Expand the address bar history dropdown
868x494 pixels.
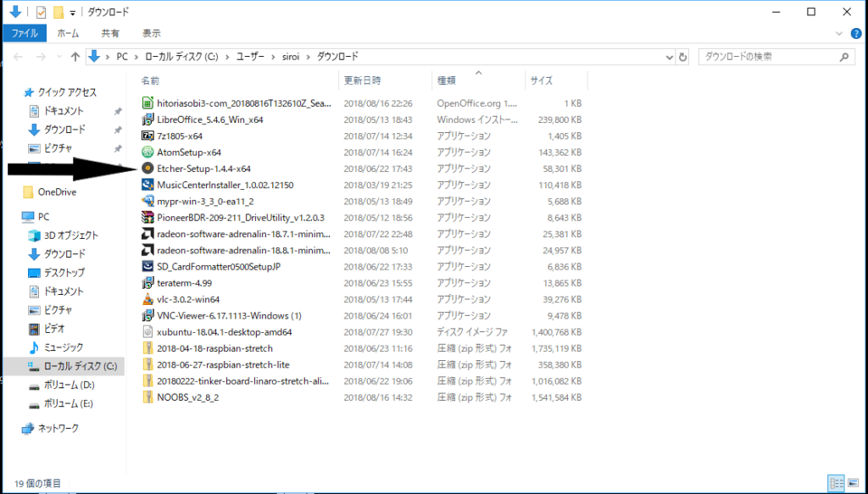pyautogui.click(x=670, y=57)
